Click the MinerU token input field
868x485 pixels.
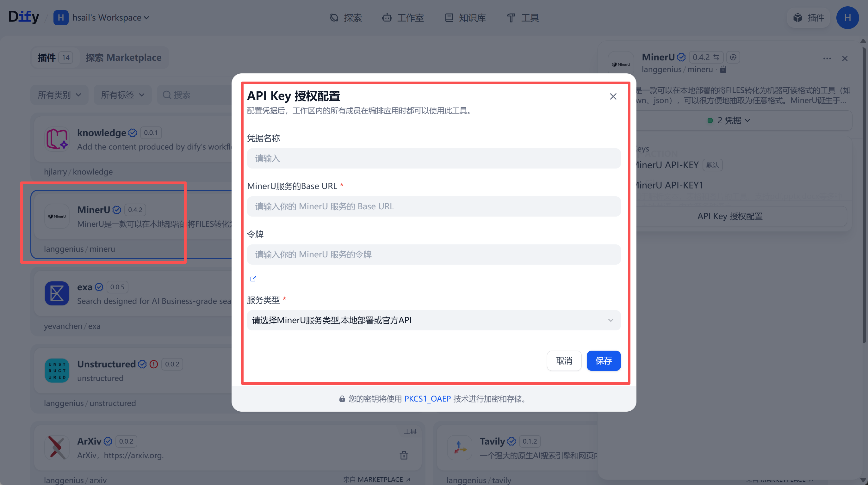point(434,255)
